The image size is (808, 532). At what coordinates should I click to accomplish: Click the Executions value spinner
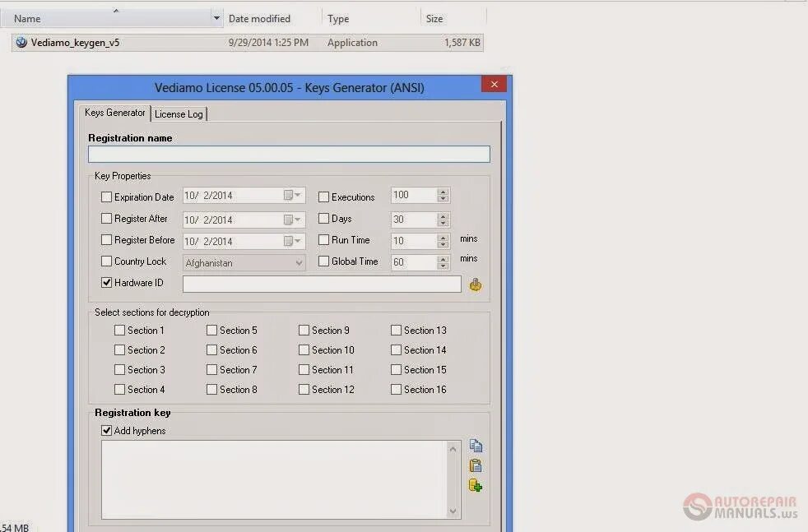pyautogui.click(x=443, y=195)
